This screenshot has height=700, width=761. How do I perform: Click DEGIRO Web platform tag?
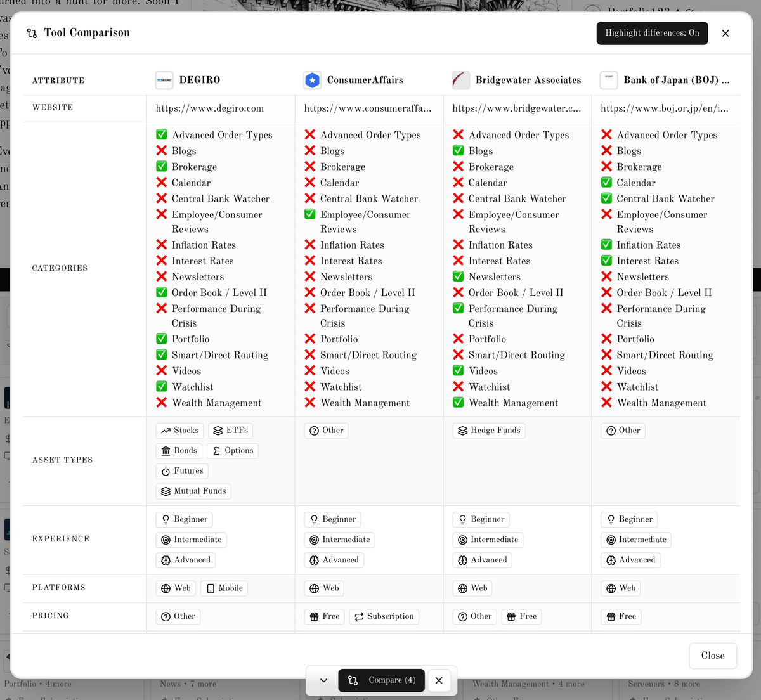point(176,588)
